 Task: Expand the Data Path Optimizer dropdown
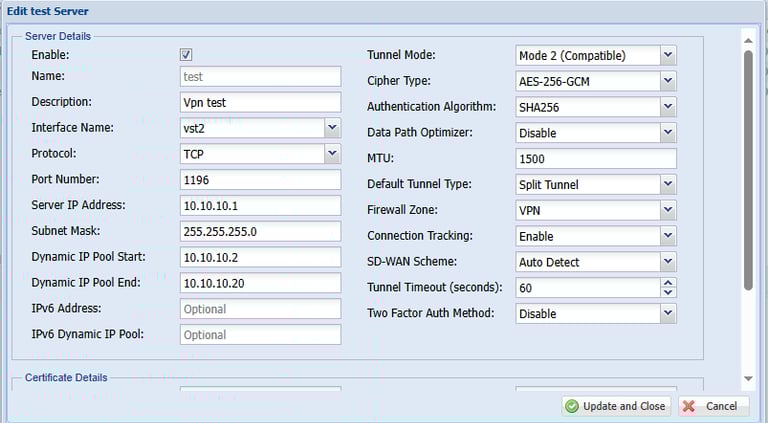(668, 133)
